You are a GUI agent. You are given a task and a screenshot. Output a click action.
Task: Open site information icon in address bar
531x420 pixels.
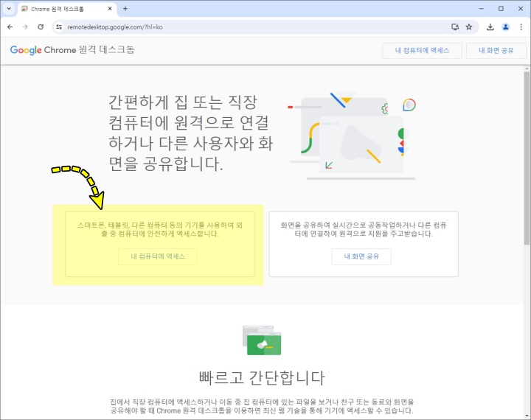pyautogui.click(x=59, y=27)
